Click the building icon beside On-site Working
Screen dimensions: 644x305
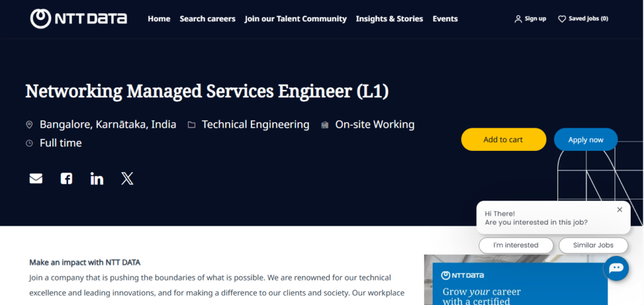325,125
